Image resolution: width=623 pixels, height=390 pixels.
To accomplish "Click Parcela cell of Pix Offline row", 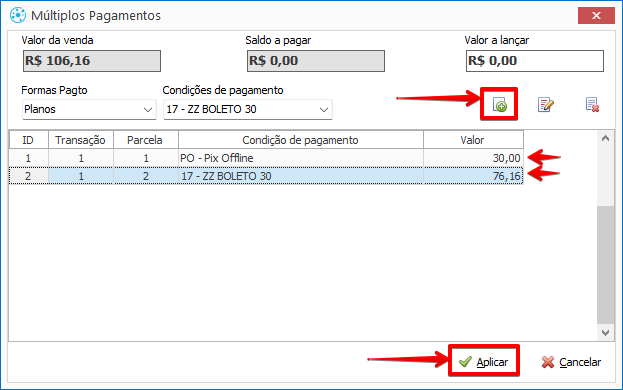I will [x=146, y=158].
